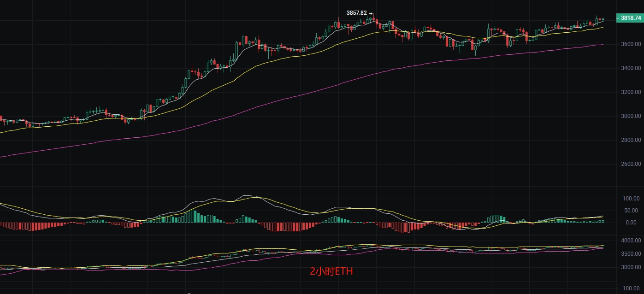Click the arrow beside the 3857.82 label
The height and width of the screenshot is (294, 644).
click(371, 13)
